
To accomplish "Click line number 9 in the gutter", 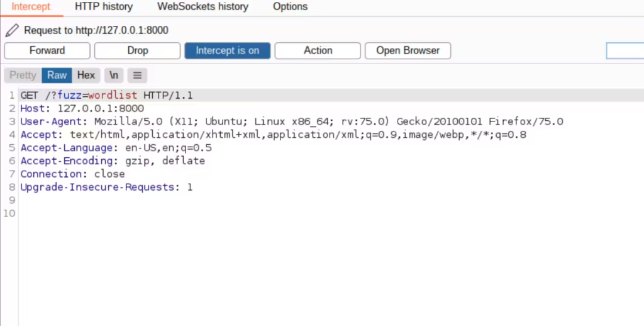I will (x=12, y=200).
